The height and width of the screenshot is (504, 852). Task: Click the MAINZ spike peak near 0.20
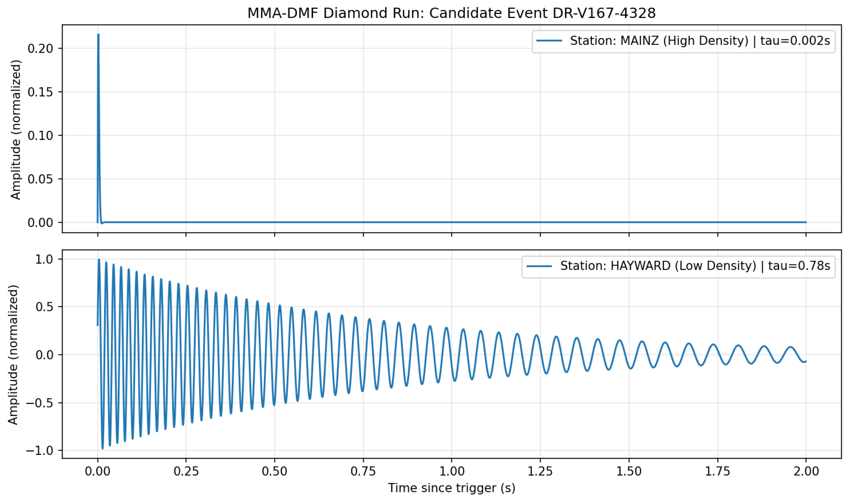click(99, 35)
